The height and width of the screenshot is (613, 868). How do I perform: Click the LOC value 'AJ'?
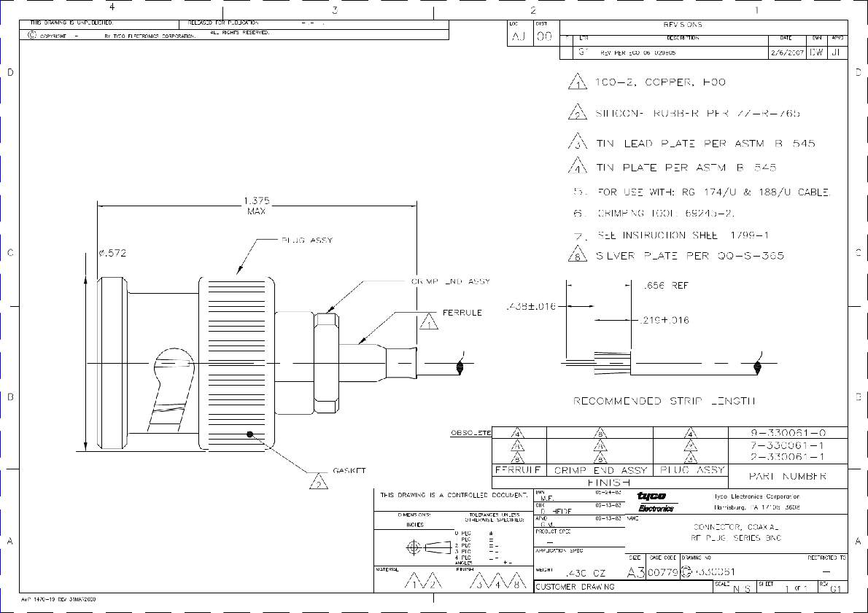tap(519, 37)
